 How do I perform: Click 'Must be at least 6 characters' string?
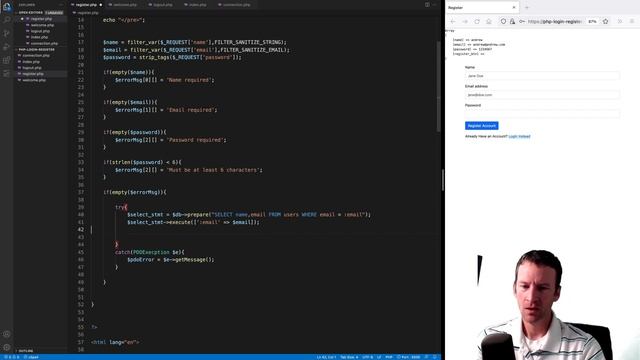tap(213, 170)
